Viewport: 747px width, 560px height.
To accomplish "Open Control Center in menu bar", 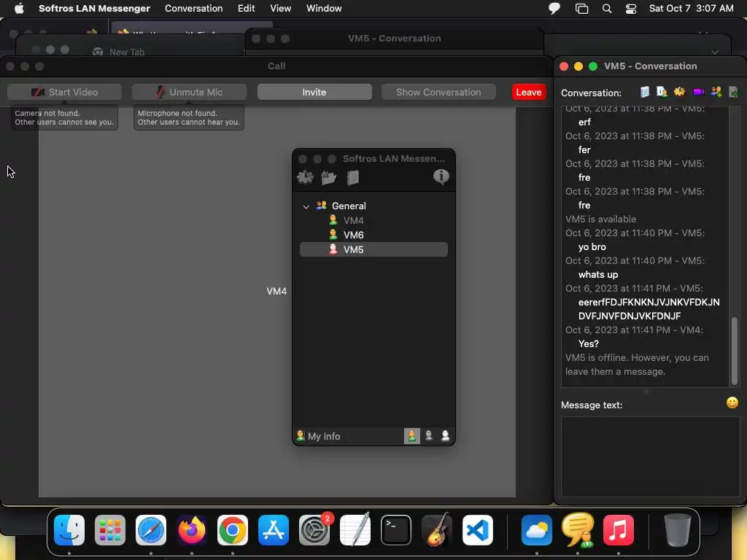I will (631, 9).
